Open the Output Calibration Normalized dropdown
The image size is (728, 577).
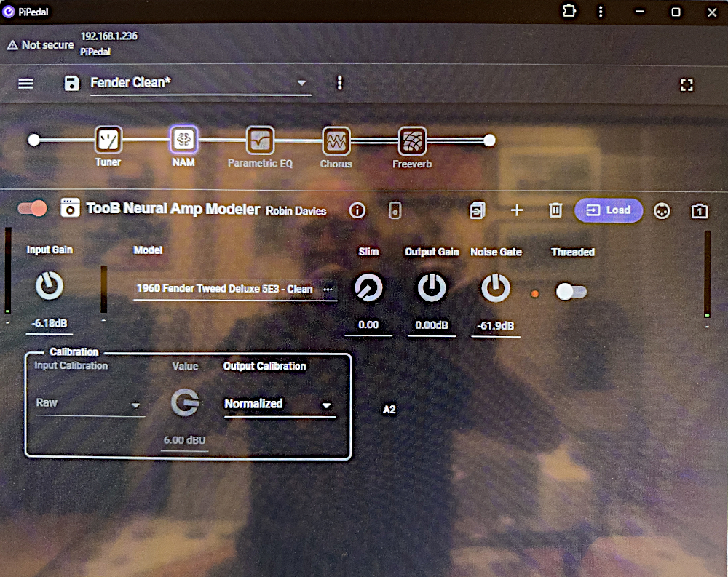(x=280, y=405)
